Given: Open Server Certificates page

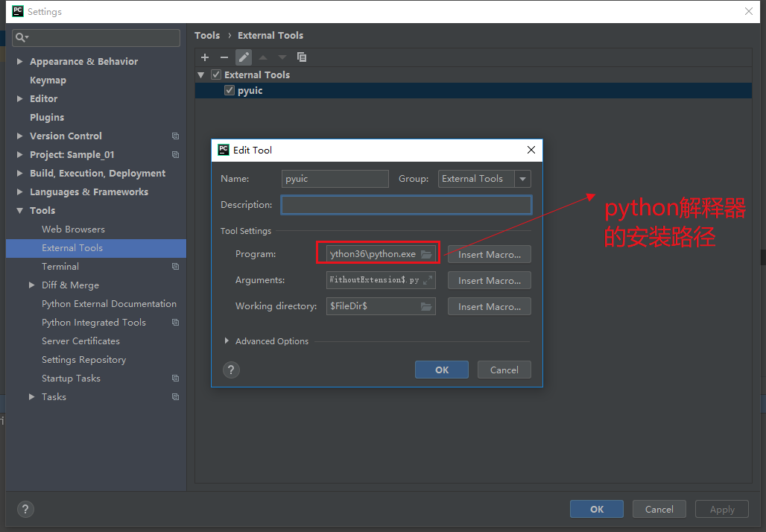Looking at the screenshot, I should coord(80,341).
